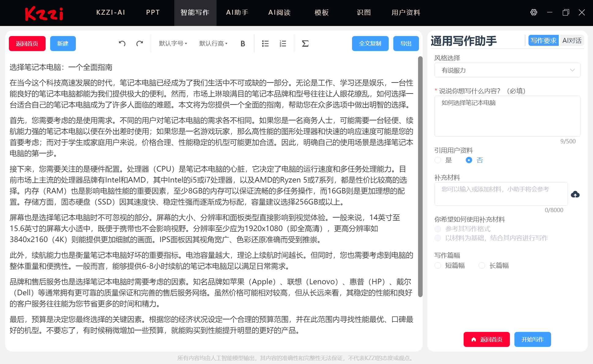Choose 长篇幅 writing length
Screen dimensions: 593x364
point(482,266)
